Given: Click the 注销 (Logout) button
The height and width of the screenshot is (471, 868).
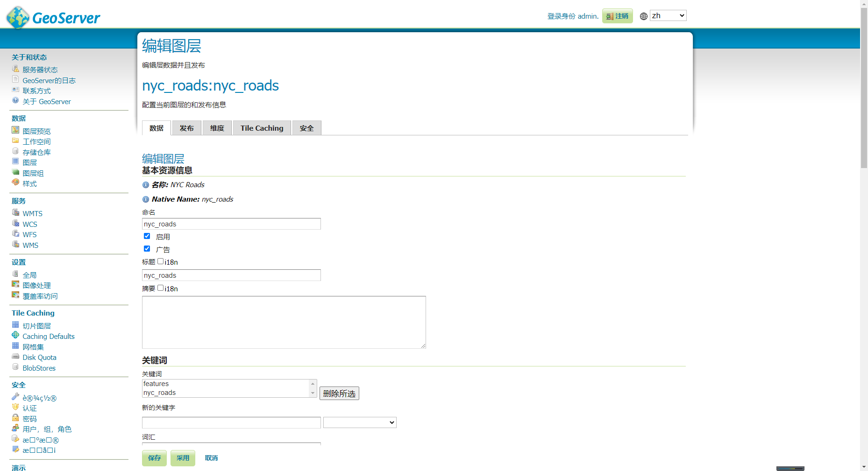Looking at the screenshot, I should [x=618, y=16].
